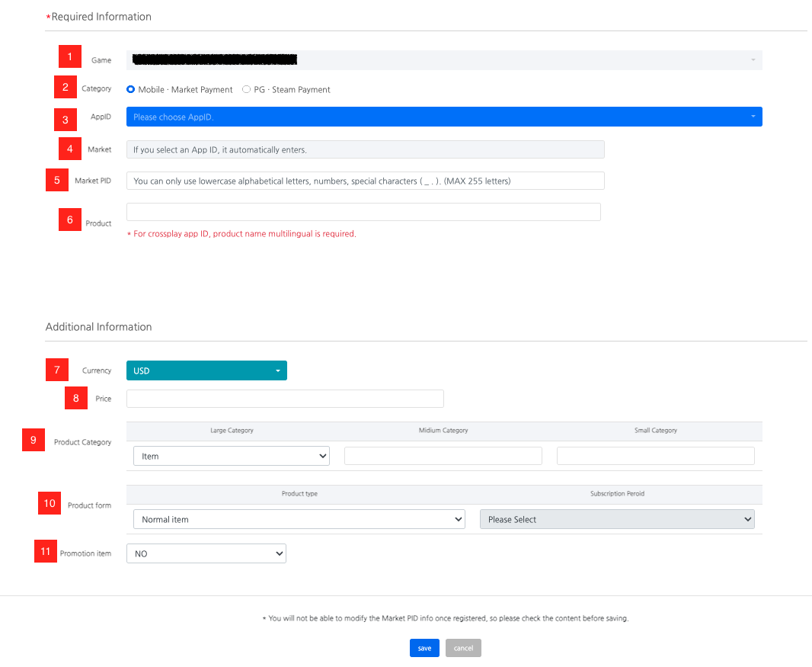812x667 pixels.
Task: Click the Small Category input box
Action: tap(655, 457)
